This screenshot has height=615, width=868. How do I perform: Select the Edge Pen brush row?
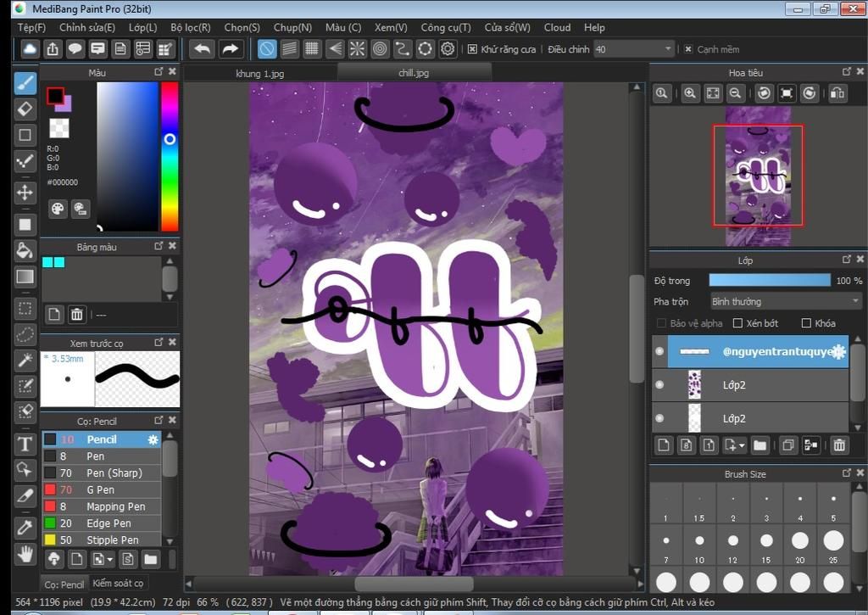tap(102, 523)
